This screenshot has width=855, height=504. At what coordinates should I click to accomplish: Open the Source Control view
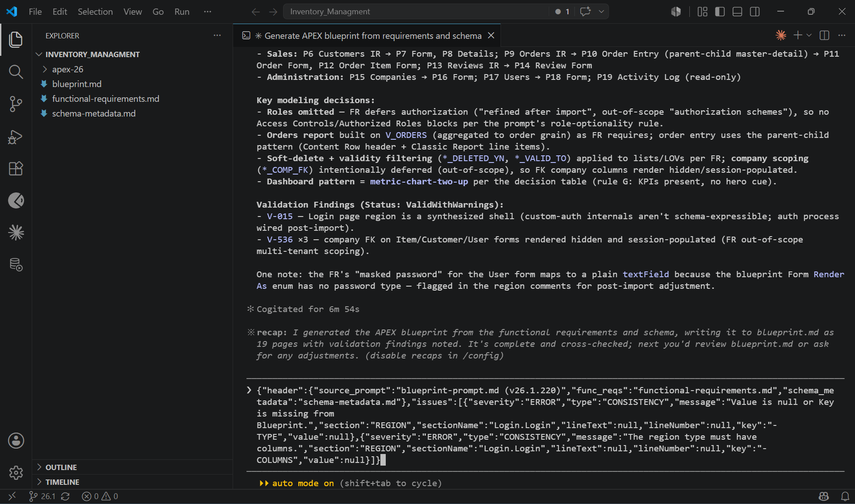tap(16, 104)
